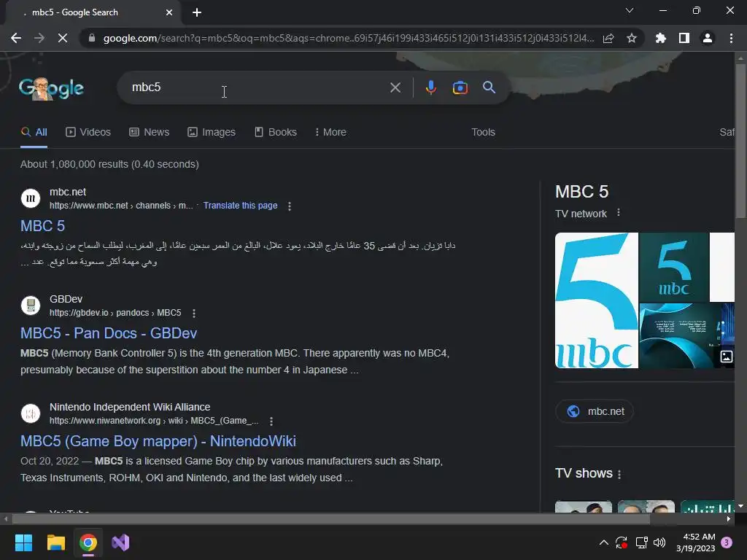Switch to the Videos tab

(88, 133)
